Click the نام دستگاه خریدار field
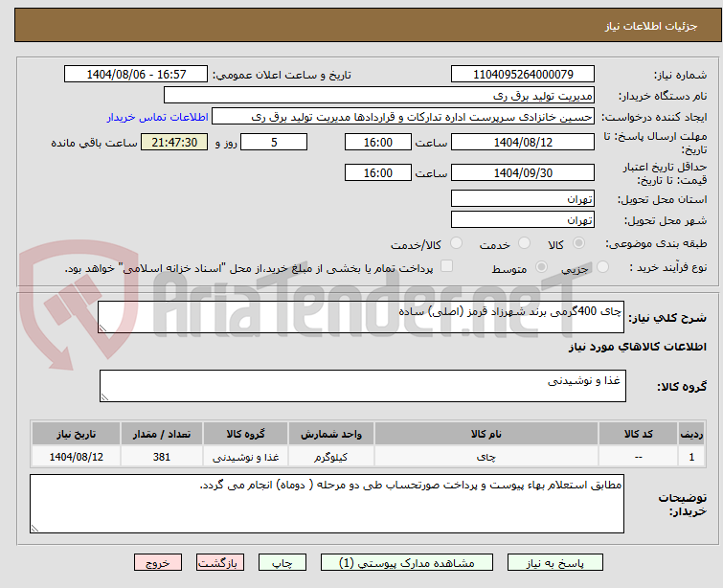This screenshot has height=588, width=723. click(379, 96)
